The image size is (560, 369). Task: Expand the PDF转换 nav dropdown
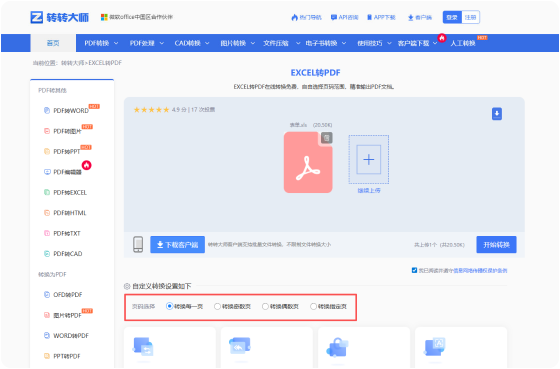pyautogui.click(x=101, y=43)
